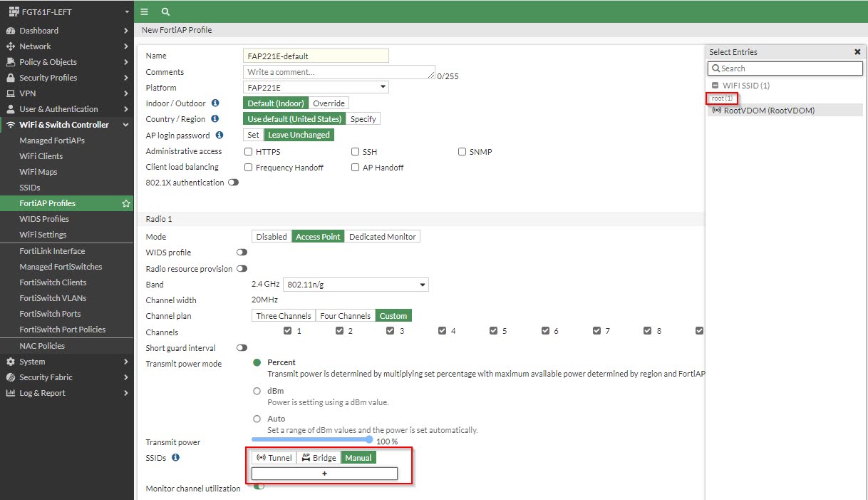Click the FortiGate device icon FGT61F-LEFT

pyautogui.click(x=13, y=12)
